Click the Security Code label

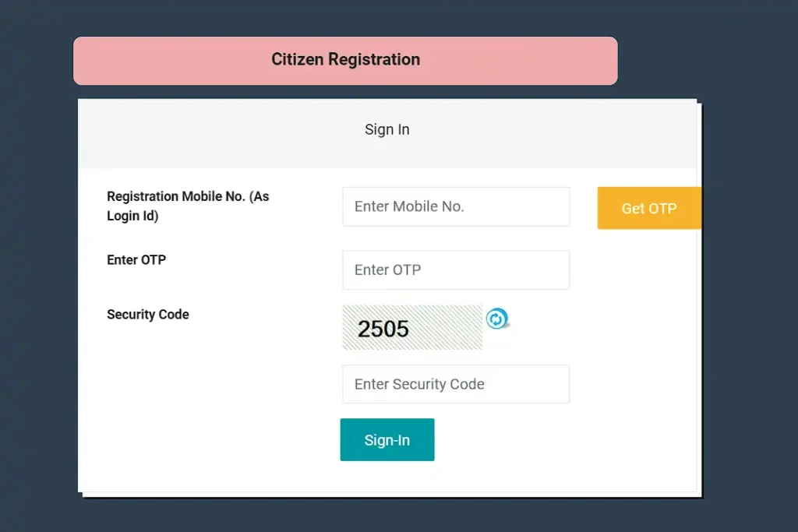pos(148,315)
